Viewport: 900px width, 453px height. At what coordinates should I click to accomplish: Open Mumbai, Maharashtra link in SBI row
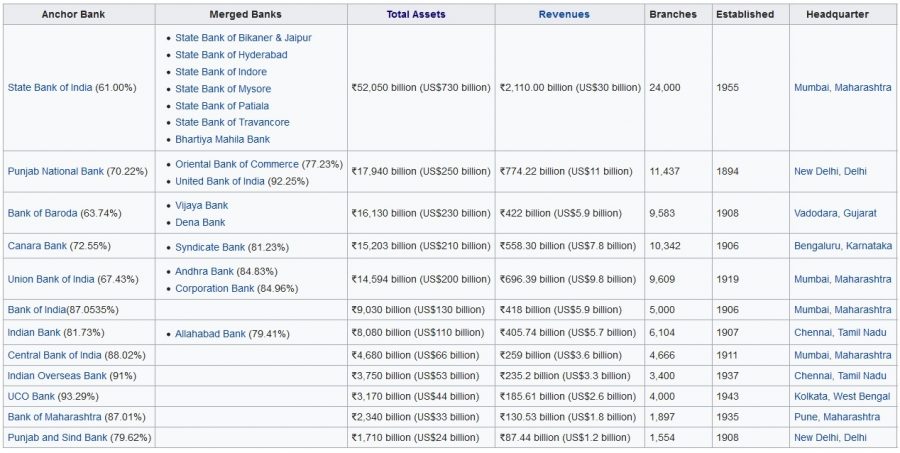(843, 88)
